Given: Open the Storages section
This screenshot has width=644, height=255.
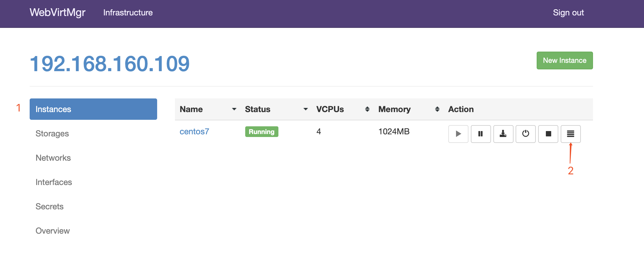Looking at the screenshot, I should [x=52, y=133].
